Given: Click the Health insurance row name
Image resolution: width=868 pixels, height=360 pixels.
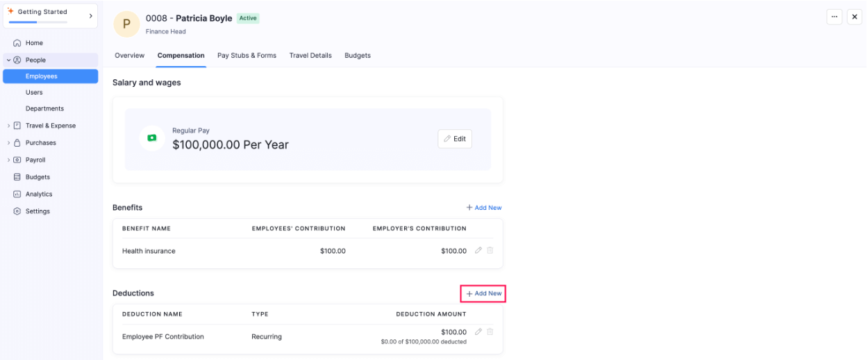Looking at the screenshot, I should point(149,251).
